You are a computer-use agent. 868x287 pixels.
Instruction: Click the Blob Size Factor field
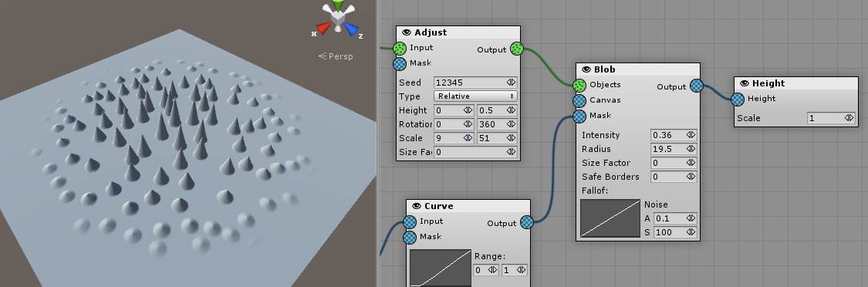[x=674, y=163]
